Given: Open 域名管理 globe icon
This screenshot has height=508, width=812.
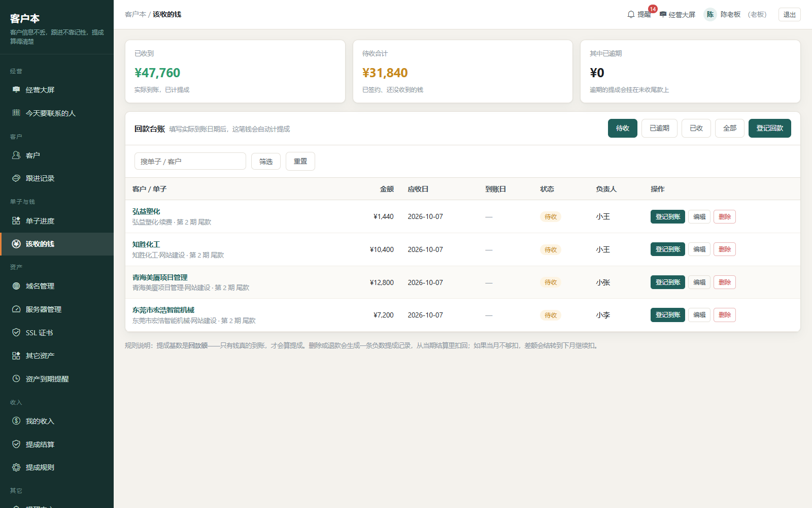Looking at the screenshot, I should click(16, 286).
